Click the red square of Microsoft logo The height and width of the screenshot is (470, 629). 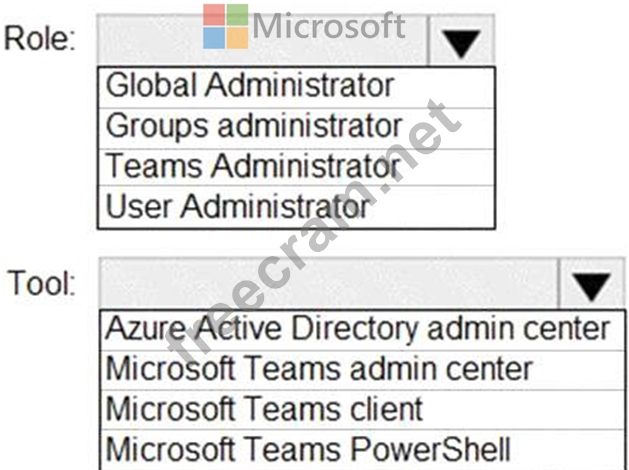tap(213, 14)
